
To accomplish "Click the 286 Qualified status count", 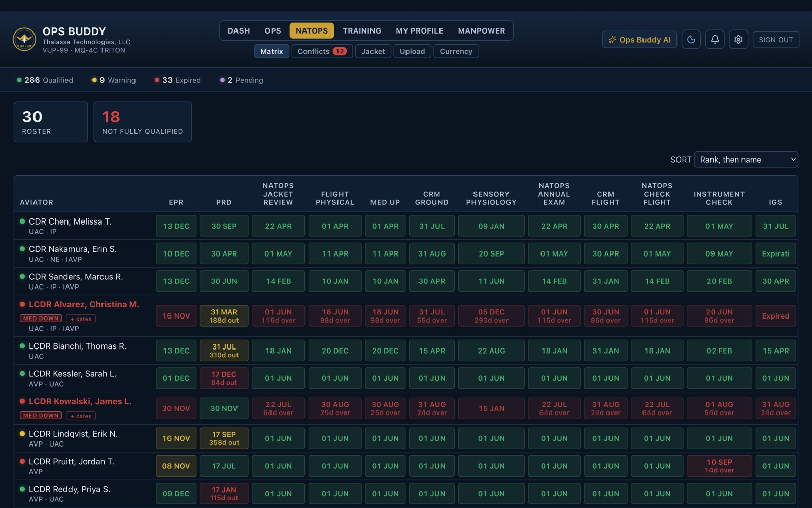I will click(x=45, y=80).
